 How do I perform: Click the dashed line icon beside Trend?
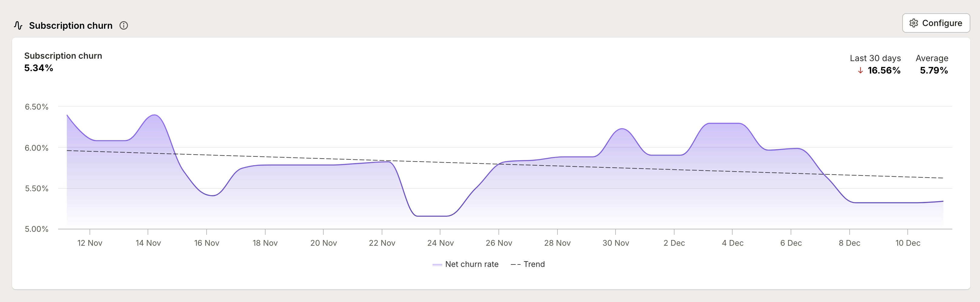pyautogui.click(x=516, y=264)
